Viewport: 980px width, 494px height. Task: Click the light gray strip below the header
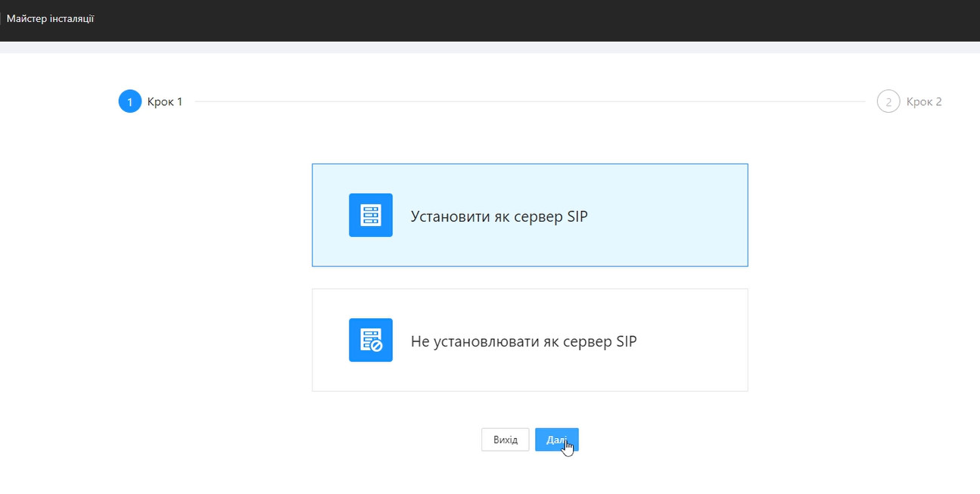(490, 48)
